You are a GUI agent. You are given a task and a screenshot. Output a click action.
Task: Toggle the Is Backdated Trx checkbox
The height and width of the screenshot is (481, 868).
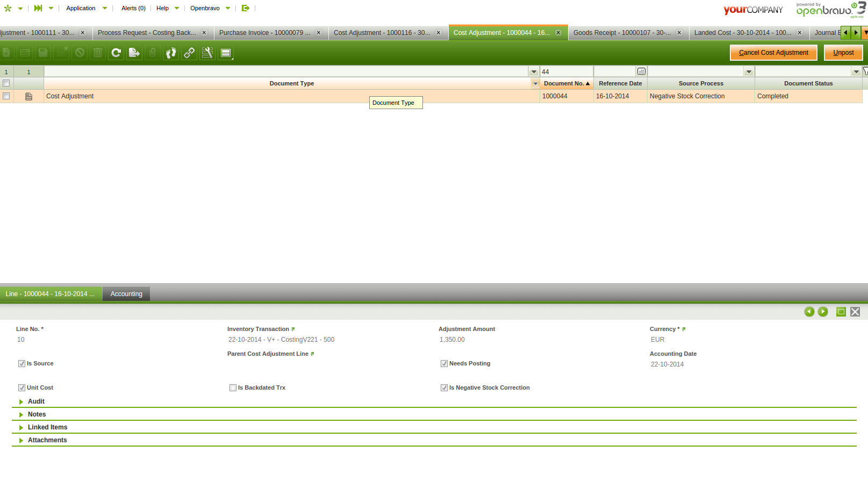(x=233, y=387)
